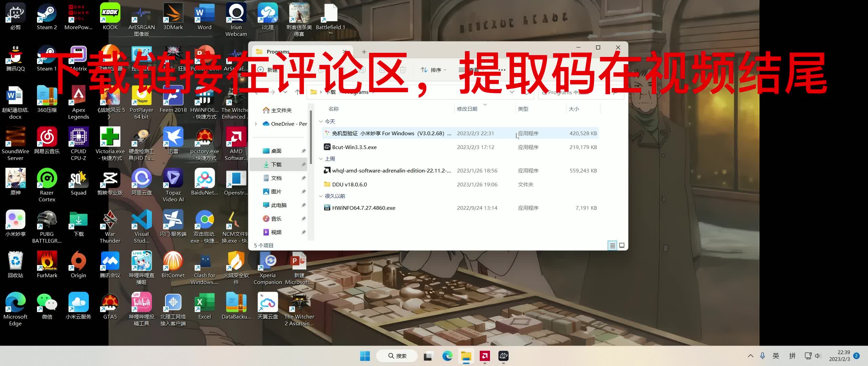Open the 阿里云盘 desktop icon
Image resolution: width=868 pixels, height=366 pixels.
pyautogui.click(x=141, y=182)
